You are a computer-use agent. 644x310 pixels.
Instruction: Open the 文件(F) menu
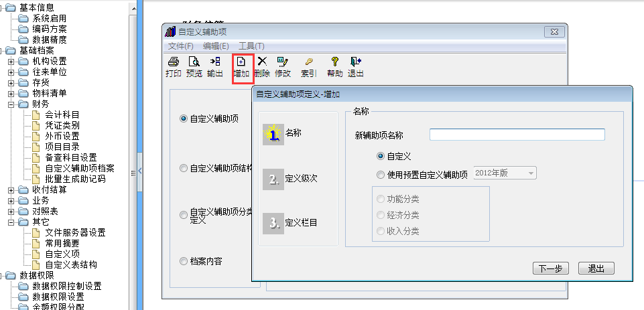coord(181,46)
